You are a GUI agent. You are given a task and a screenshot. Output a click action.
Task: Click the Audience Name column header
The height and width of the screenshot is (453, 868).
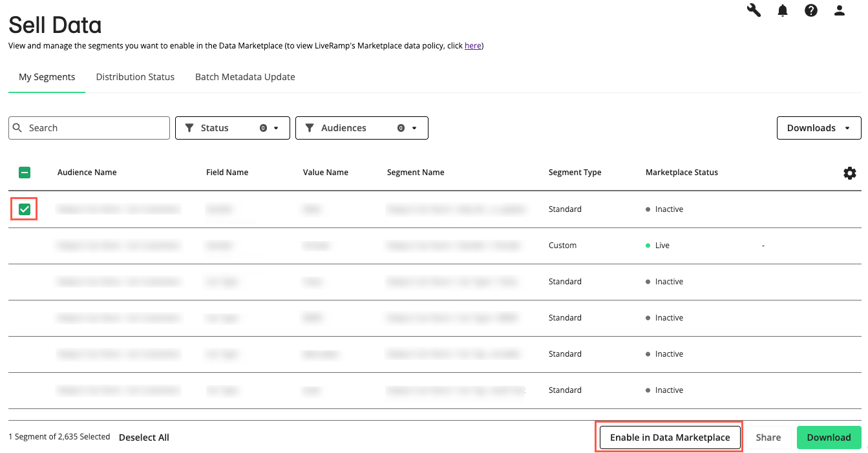(x=87, y=173)
